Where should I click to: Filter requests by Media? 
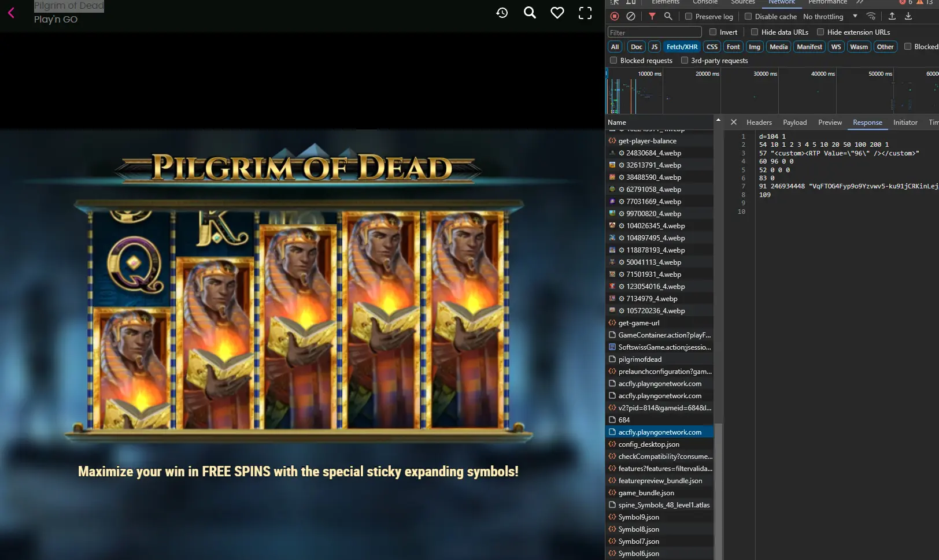point(779,47)
